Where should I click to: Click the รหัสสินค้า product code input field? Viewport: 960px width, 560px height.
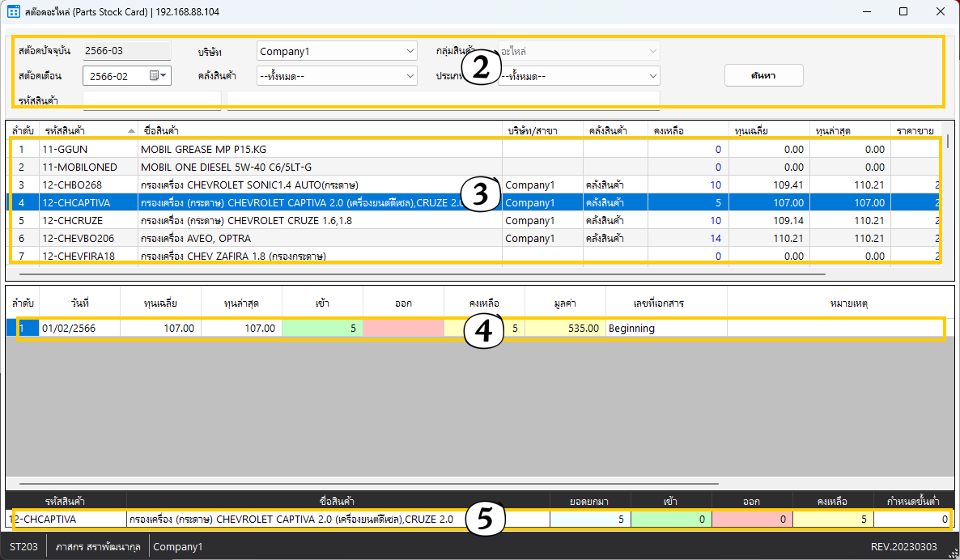(151, 100)
